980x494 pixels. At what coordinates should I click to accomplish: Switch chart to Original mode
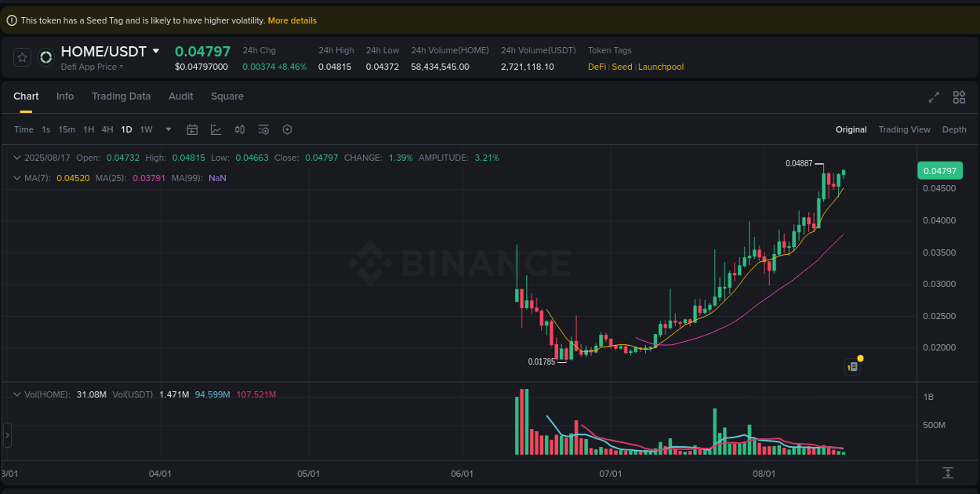click(851, 129)
